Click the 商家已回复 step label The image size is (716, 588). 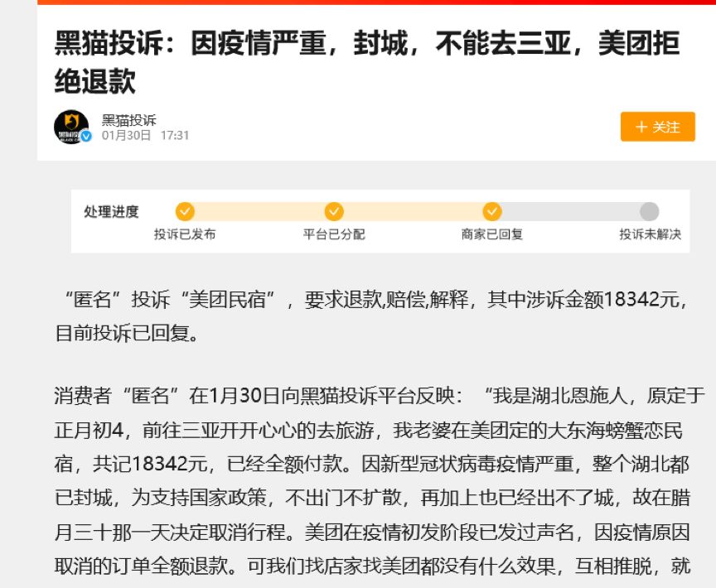492,234
